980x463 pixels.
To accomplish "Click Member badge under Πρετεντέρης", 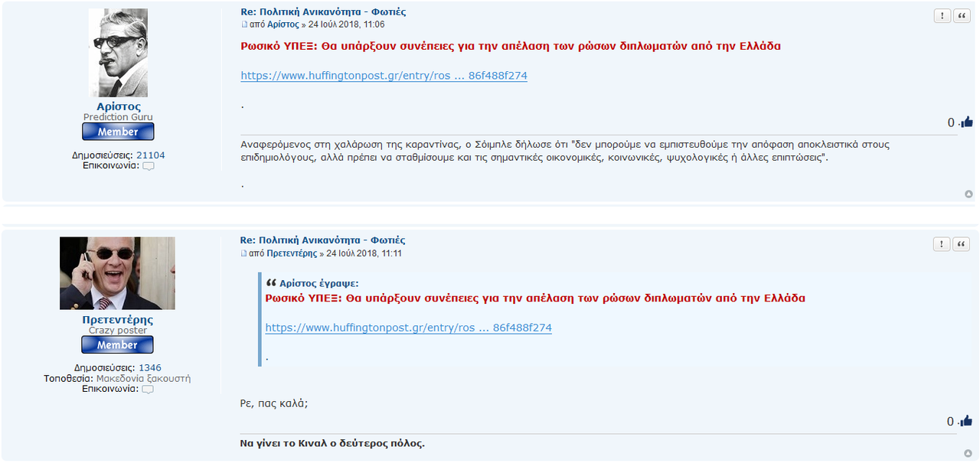I will tap(118, 344).
